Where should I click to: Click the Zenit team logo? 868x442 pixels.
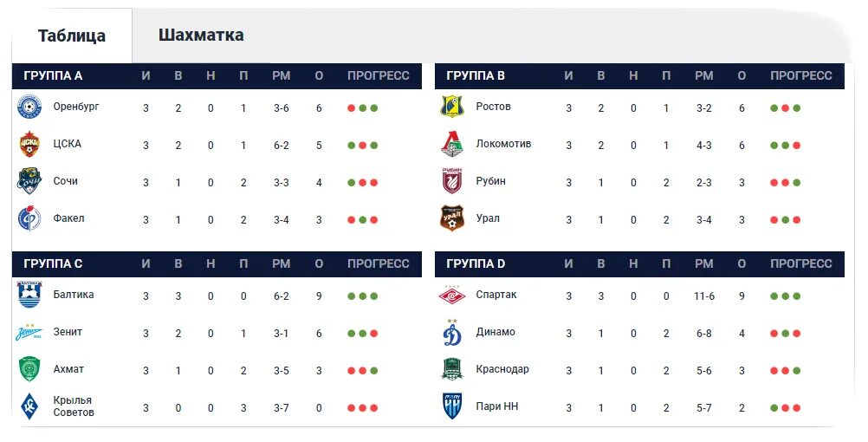[29, 332]
